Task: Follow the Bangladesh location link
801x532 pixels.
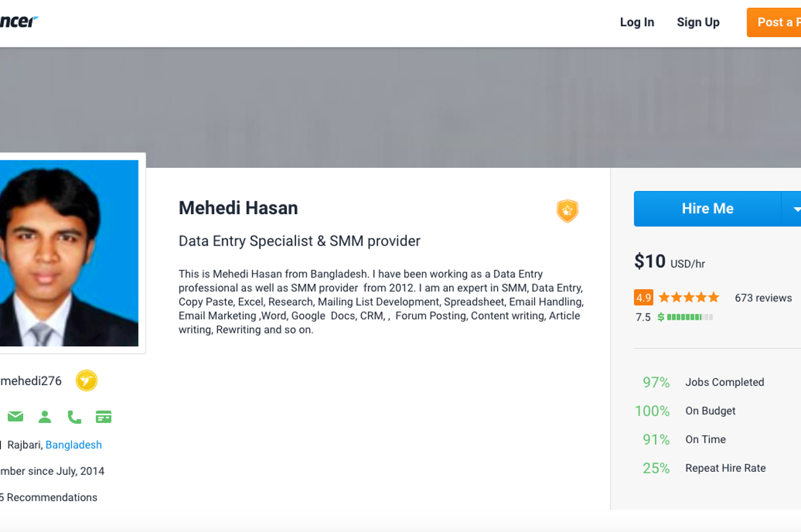Action: [74, 445]
